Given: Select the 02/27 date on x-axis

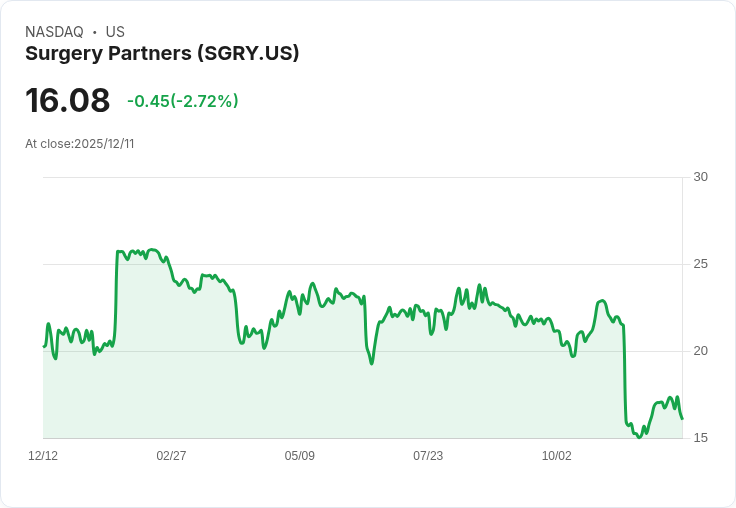Looking at the screenshot, I should click(x=171, y=456).
